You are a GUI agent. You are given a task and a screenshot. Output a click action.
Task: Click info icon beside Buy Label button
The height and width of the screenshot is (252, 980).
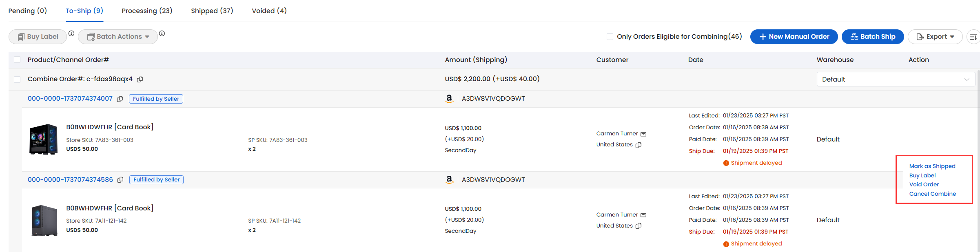[71, 33]
